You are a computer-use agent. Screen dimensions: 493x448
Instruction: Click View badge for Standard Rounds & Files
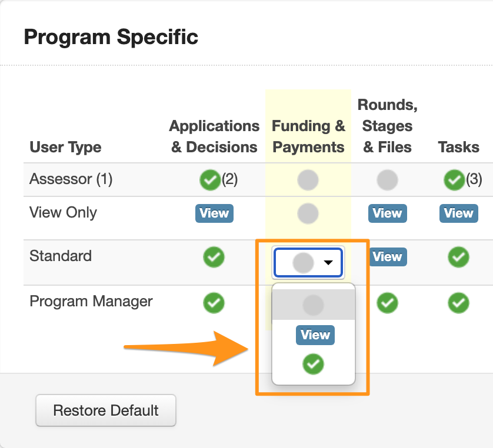(387, 257)
